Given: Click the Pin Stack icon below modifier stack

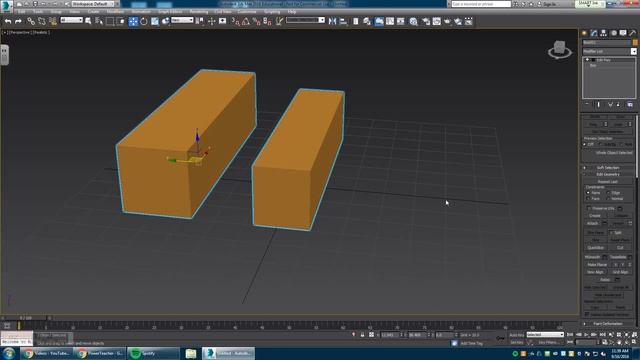Looking at the screenshot, I should (587, 104).
